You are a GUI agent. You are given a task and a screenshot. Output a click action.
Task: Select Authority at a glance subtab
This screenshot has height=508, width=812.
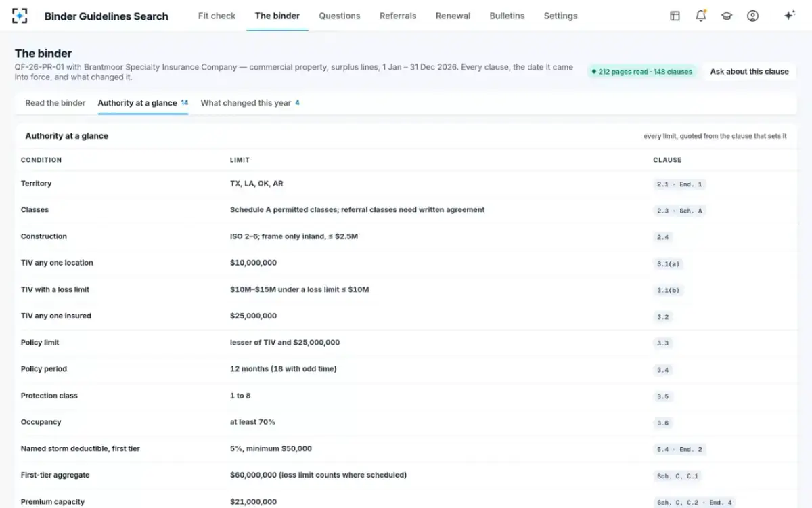(143, 103)
